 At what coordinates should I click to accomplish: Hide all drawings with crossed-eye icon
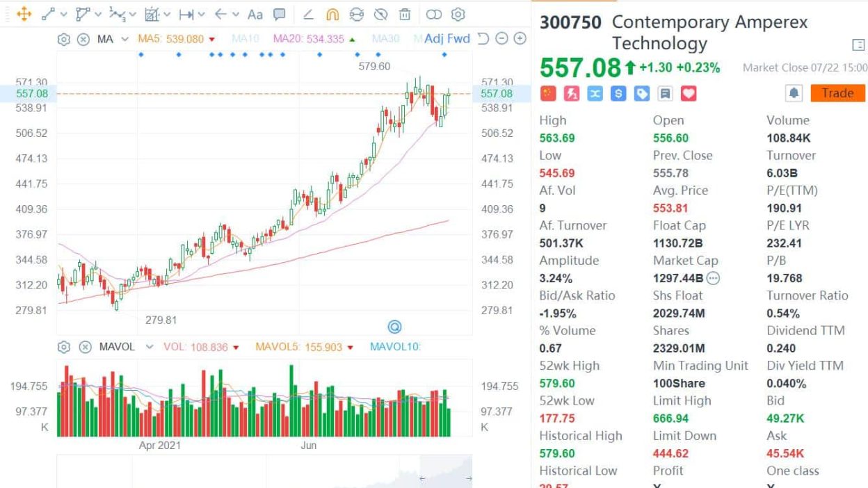coord(380,14)
